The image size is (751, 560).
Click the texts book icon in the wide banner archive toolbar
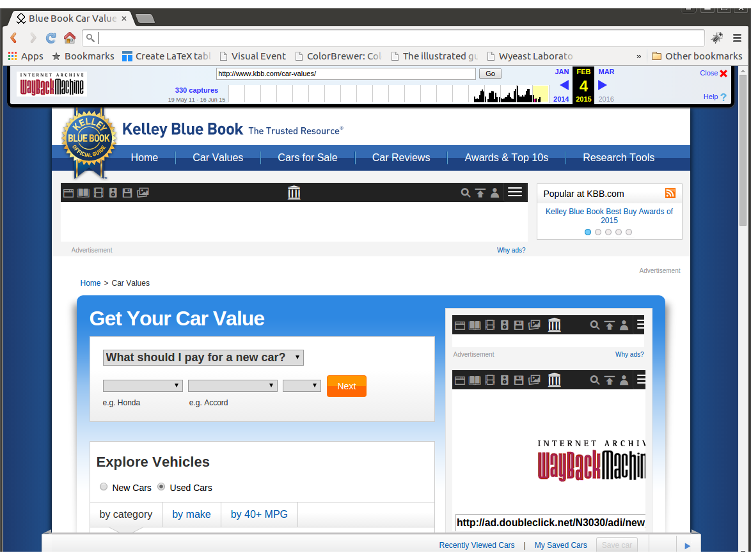83,193
